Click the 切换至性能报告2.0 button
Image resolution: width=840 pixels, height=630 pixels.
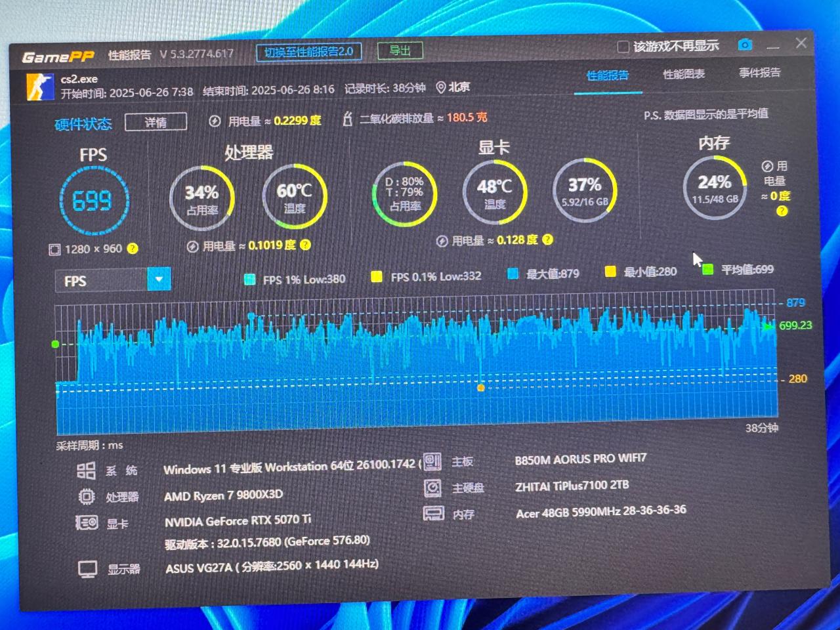coord(309,52)
